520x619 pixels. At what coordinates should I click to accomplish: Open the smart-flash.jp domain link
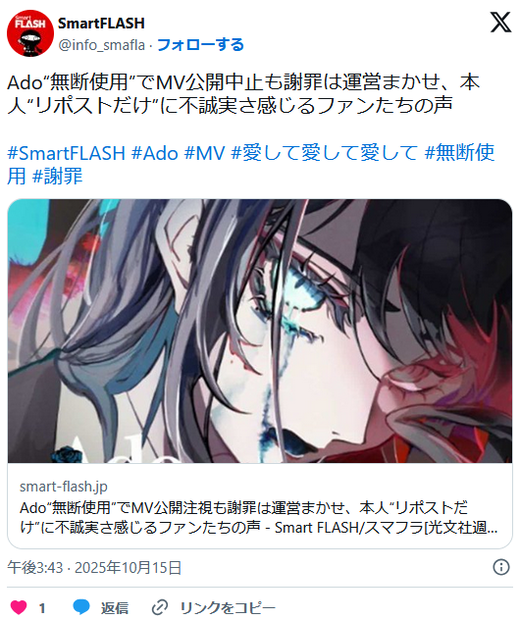(64, 486)
